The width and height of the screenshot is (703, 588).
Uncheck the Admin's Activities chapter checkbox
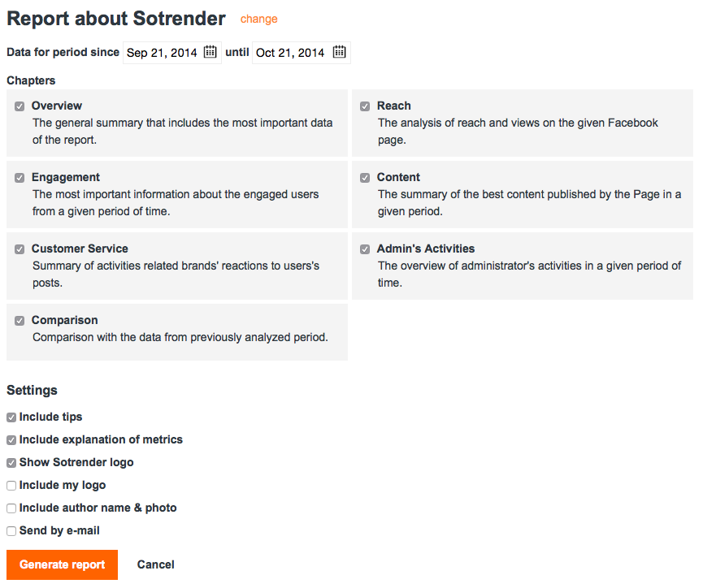coord(365,249)
